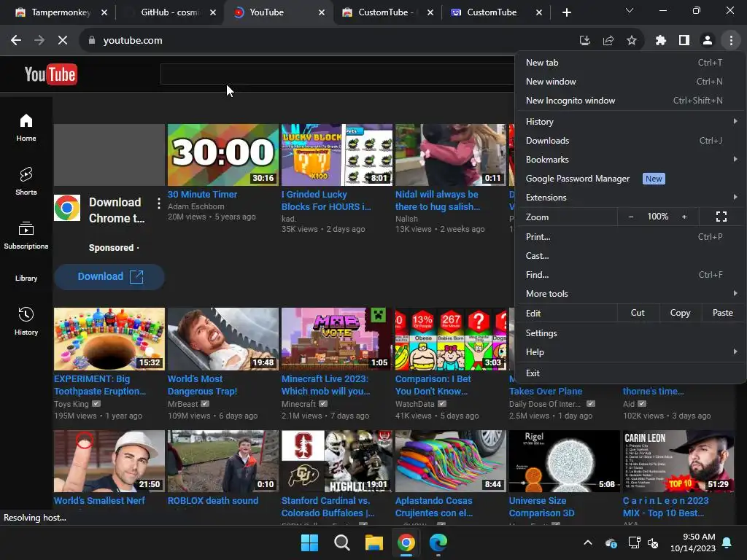Open 30 Minute Timer thumbnail
Screen dimensions: 747x560
click(x=223, y=155)
